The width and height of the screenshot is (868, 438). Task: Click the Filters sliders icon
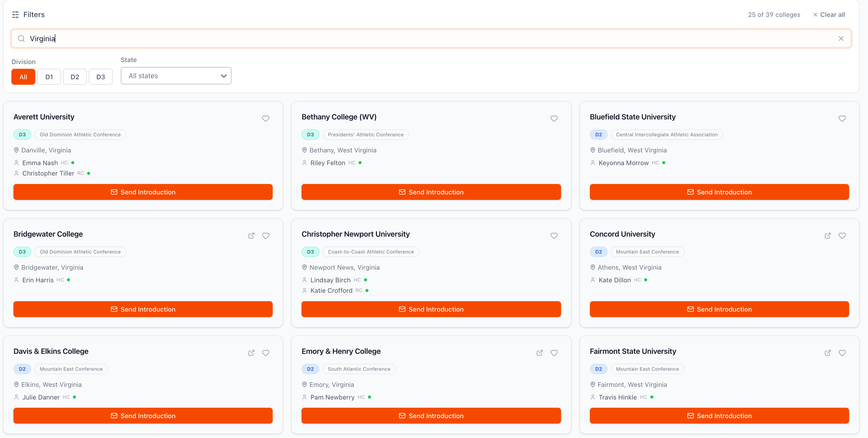15,14
